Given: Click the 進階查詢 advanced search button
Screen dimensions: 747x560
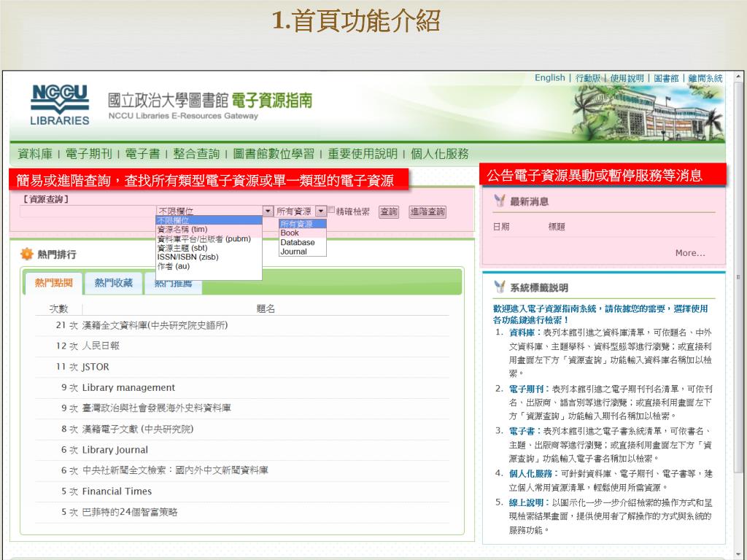Looking at the screenshot, I should click(x=427, y=211).
